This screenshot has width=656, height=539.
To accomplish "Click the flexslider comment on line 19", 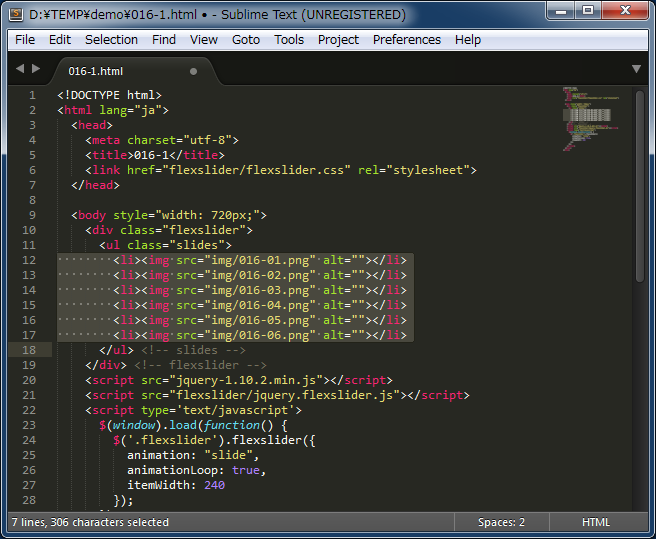I will click(200, 365).
